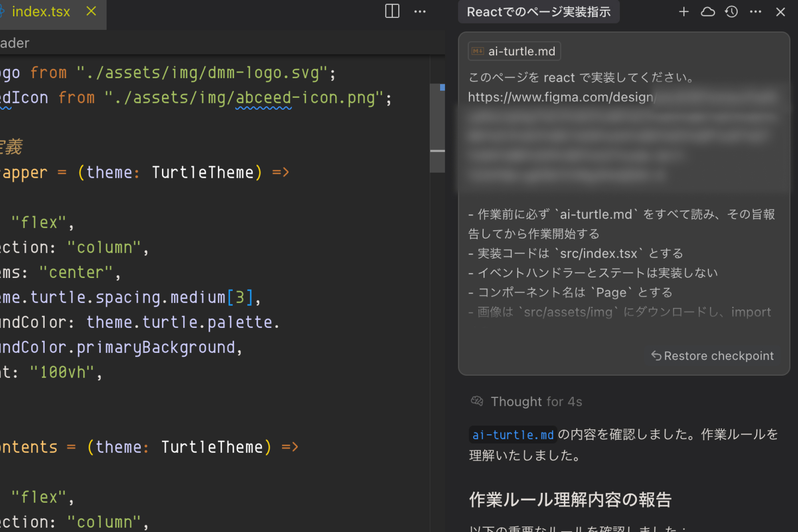Close the index.tsx editor tab

[91, 11]
